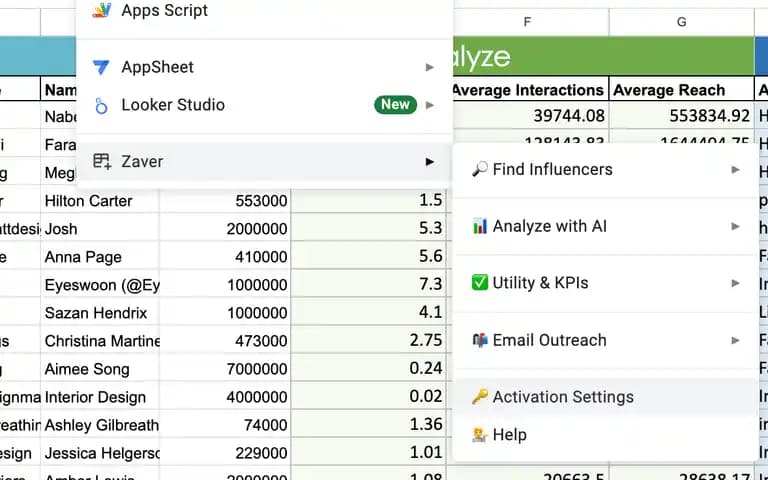Viewport: 768px width, 480px height.
Task: Select the engagement cell showing 0.02
Action: pyautogui.click(x=368, y=397)
